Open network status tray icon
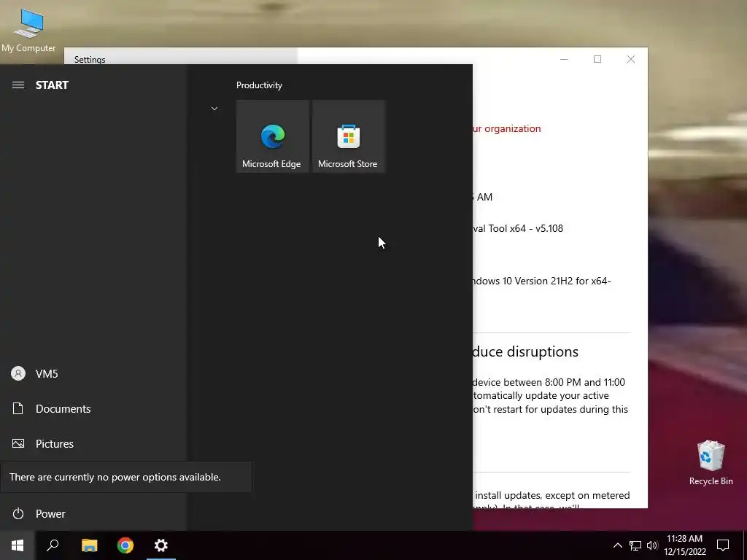Viewport: 747px width, 560px height. coord(635,545)
